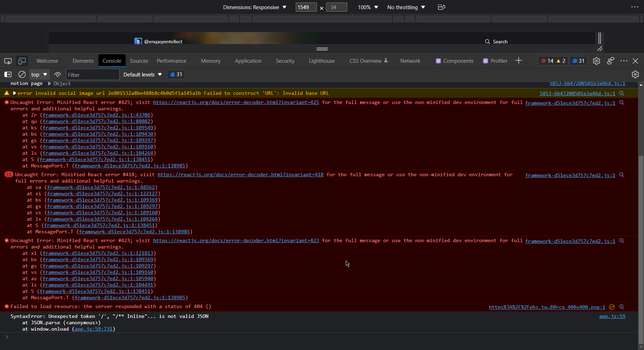Click the red 11 repeat count badge
644x350 pixels.
9,174
